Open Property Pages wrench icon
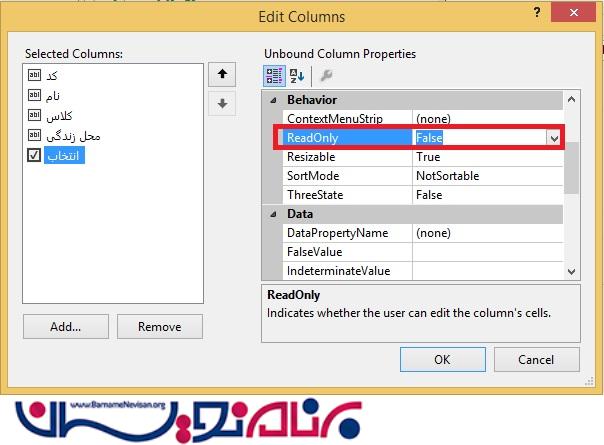This screenshot has width=604, height=445. click(x=326, y=76)
